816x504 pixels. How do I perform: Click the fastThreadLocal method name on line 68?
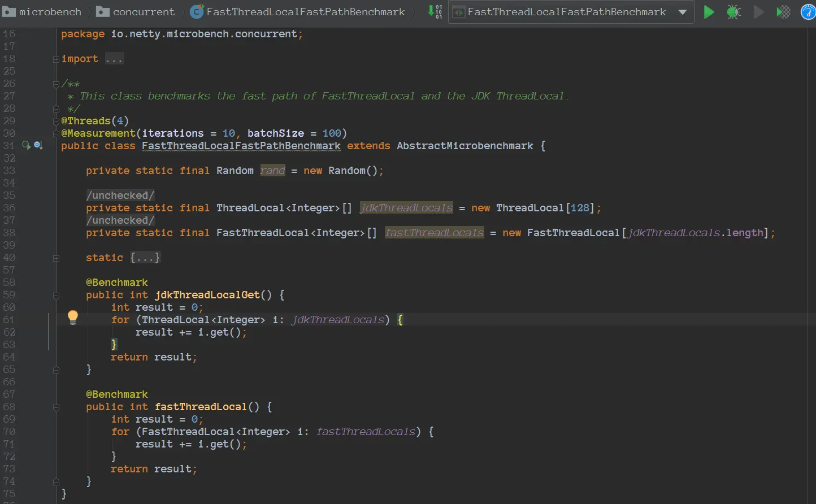tap(201, 407)
